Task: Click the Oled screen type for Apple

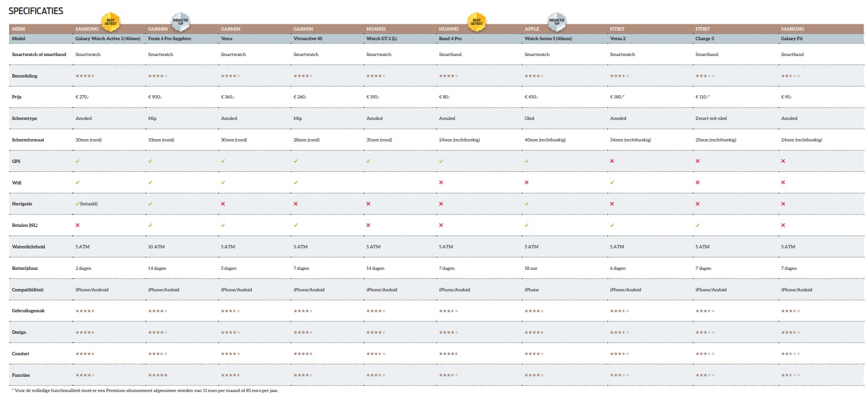Action: tap(529, 118)
